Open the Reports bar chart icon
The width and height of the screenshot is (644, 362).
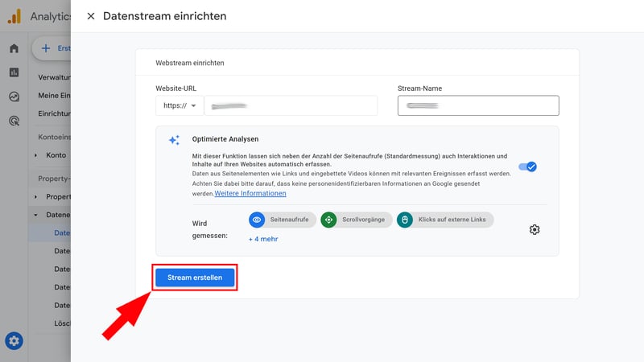tap(14, 72)
